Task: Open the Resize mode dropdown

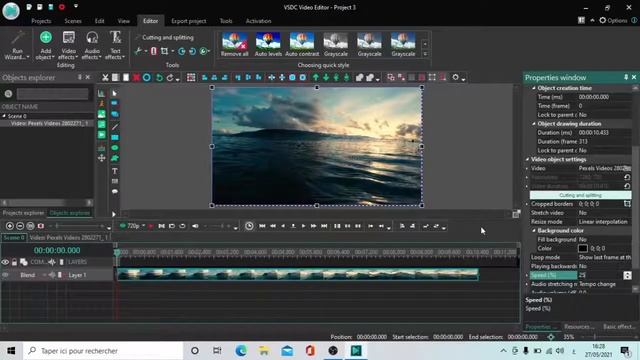Action: pyautogui.click(x=605, y=222)
